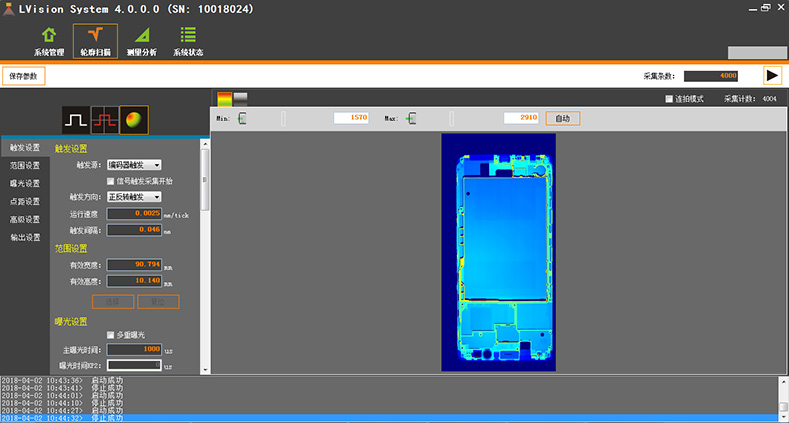Enable the 连拍模式 checkbox
The image size is (789, 423).
669,99
